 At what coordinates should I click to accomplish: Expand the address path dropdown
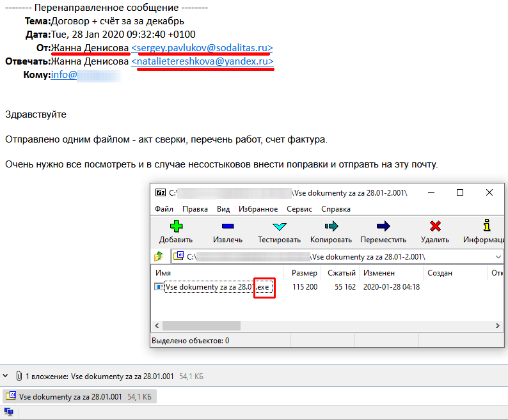tap(498, 256)
